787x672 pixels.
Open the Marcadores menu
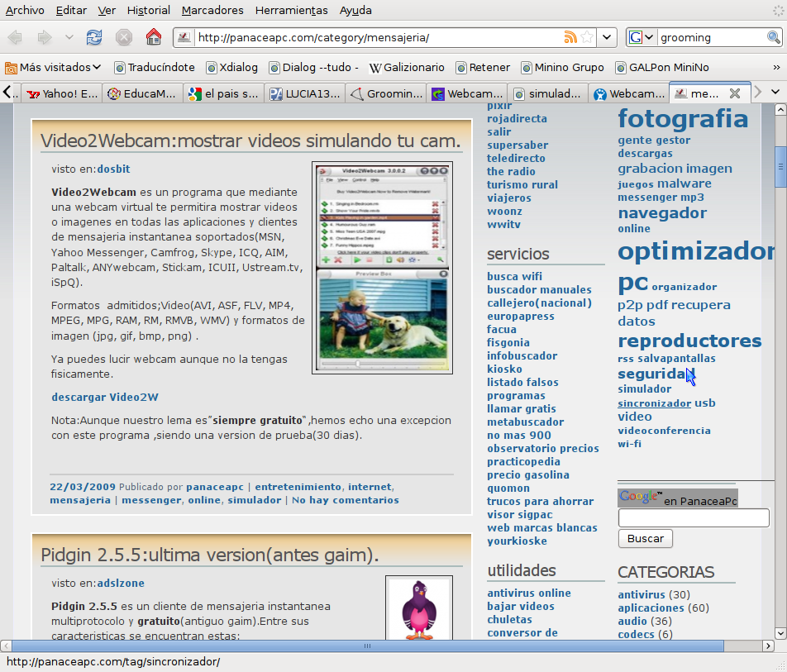(212, 10)
